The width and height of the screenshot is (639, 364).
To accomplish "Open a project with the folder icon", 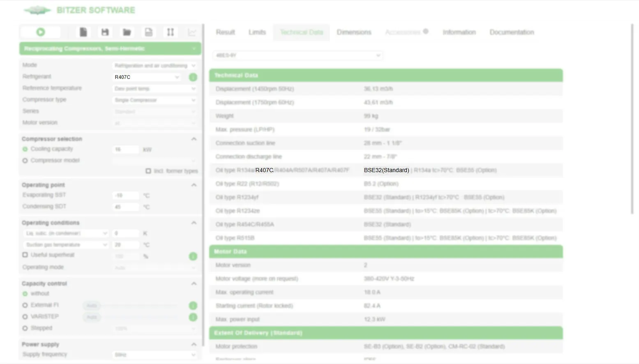I will (x=127, y=32).
